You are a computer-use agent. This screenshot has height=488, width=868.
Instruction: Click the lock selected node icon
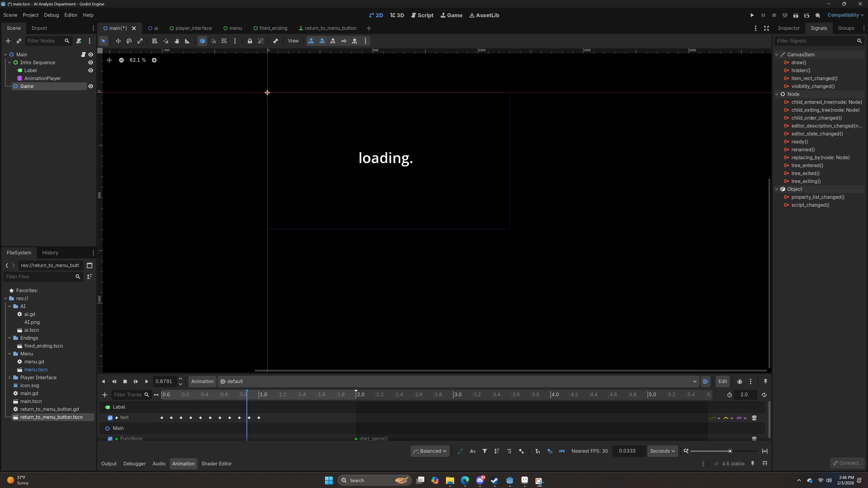[250, 41]
